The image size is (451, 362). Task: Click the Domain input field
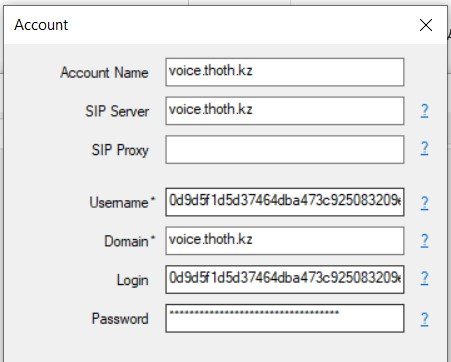point(285,241)
